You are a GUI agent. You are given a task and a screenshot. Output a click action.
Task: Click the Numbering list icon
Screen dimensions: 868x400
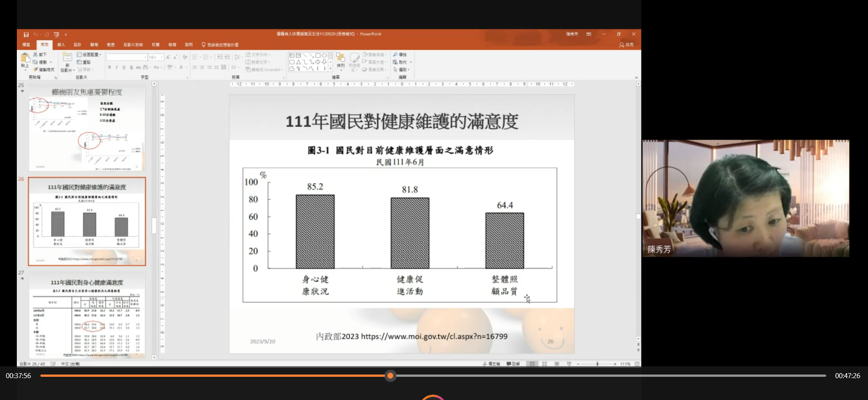point(206,57)
